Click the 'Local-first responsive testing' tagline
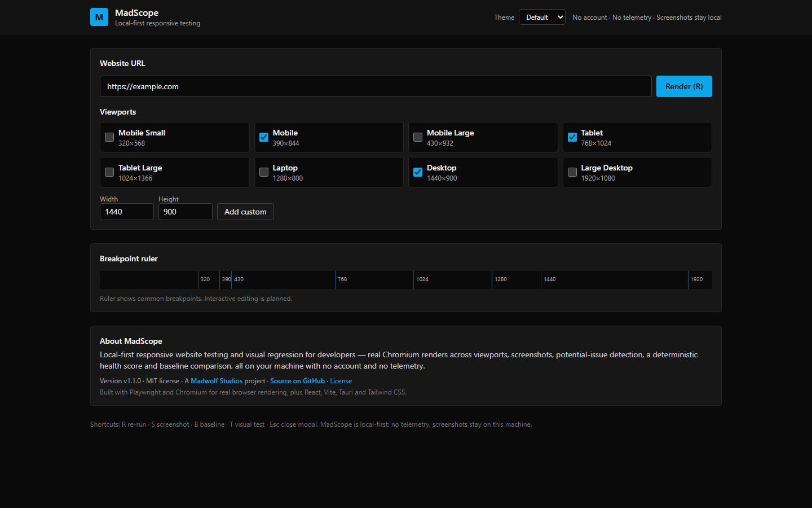 point(157,23)
